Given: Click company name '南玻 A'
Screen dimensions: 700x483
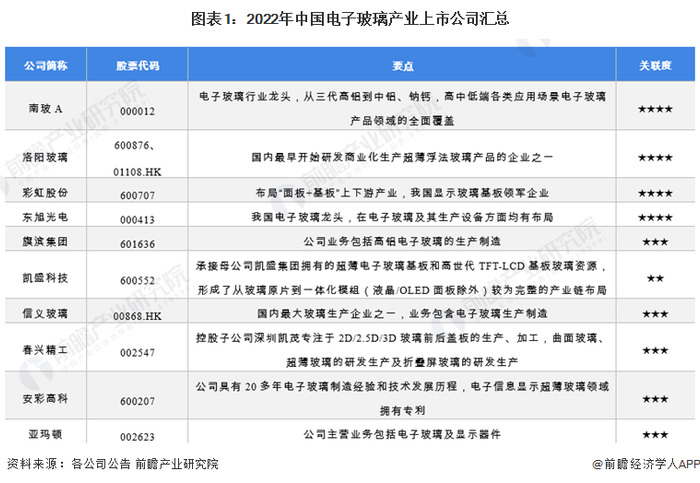Looking at the screenshot, I should click(x=46, y=109).
